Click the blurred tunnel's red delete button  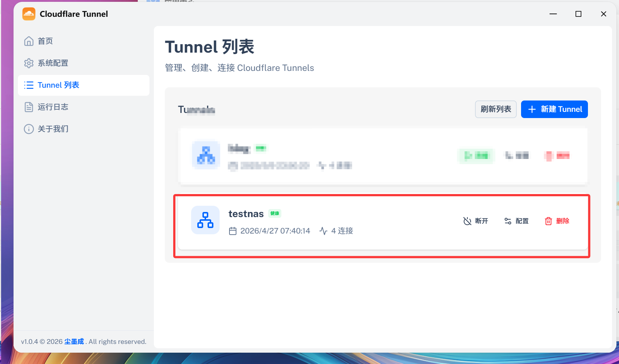pos(557,156)
